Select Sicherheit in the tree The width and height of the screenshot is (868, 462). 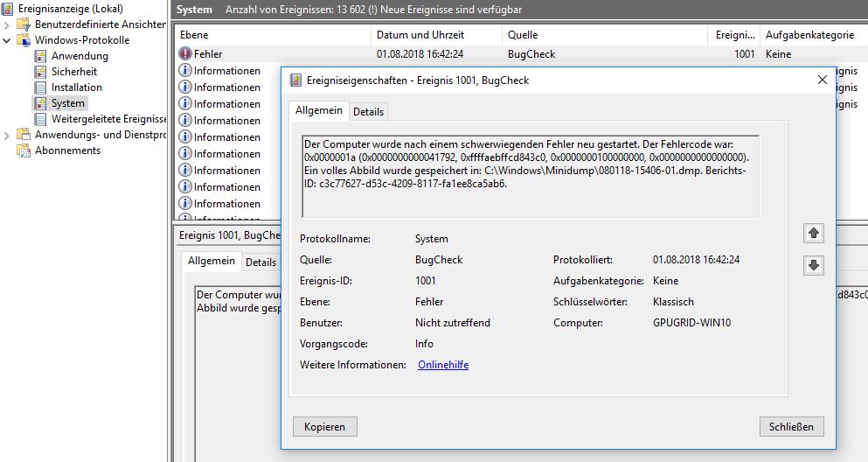pos(74,72)
